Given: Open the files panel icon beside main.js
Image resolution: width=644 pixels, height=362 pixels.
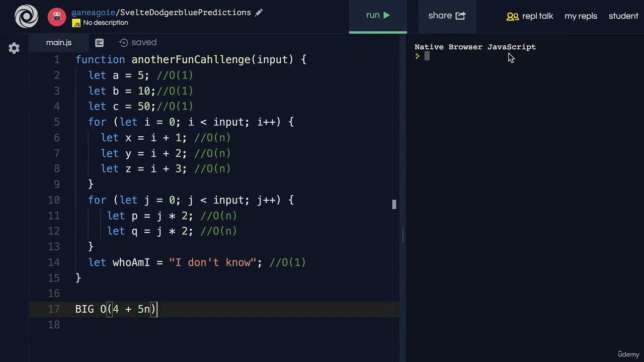Looking at the screenshot, I should click(99, 43).
